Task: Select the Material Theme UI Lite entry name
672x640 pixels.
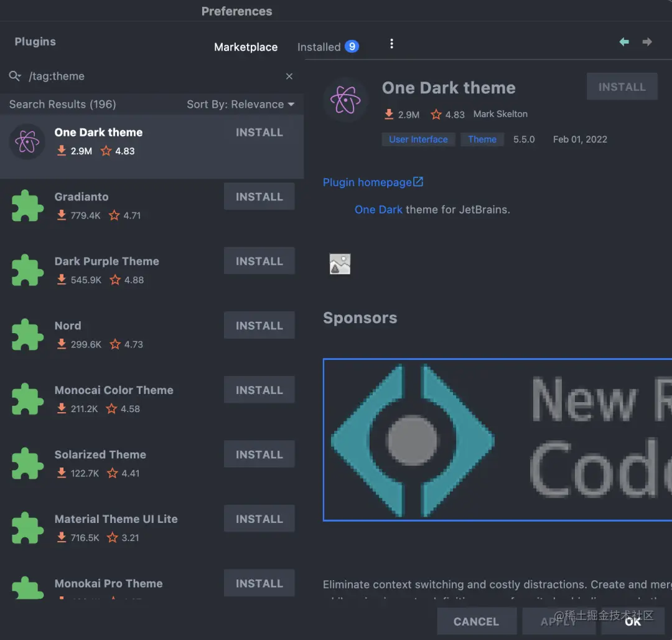Action: (116, 519)
